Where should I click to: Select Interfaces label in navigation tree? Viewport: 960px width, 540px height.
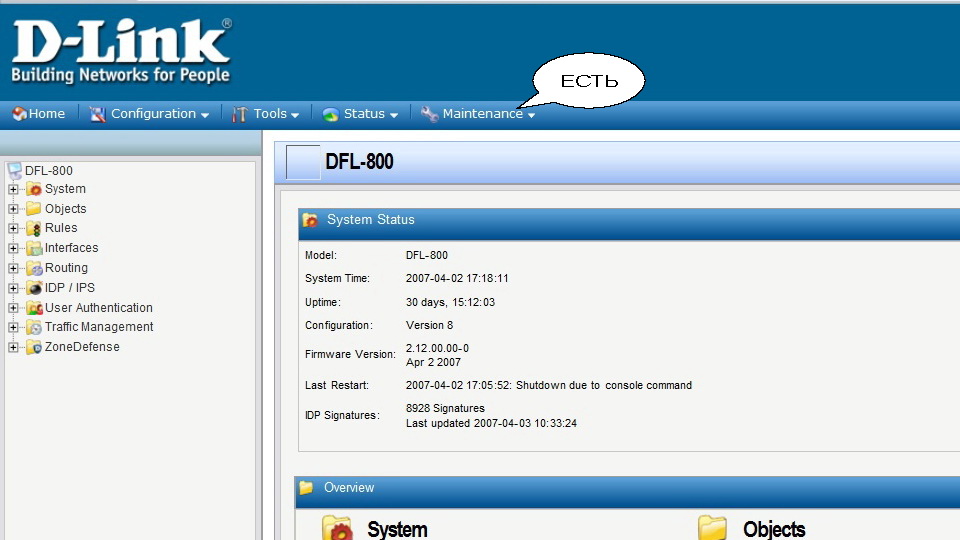(71, 248)
